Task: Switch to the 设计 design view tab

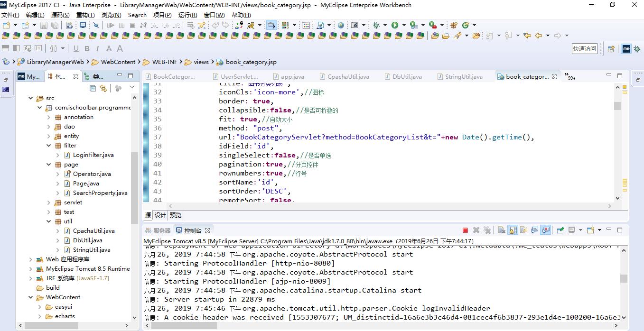Action: click(160, 215)
